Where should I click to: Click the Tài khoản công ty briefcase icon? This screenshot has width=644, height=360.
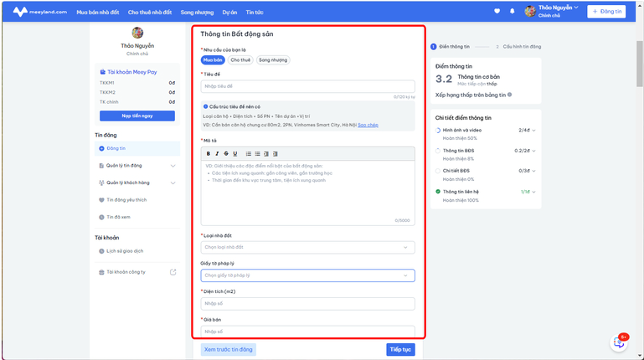point(101,272)
